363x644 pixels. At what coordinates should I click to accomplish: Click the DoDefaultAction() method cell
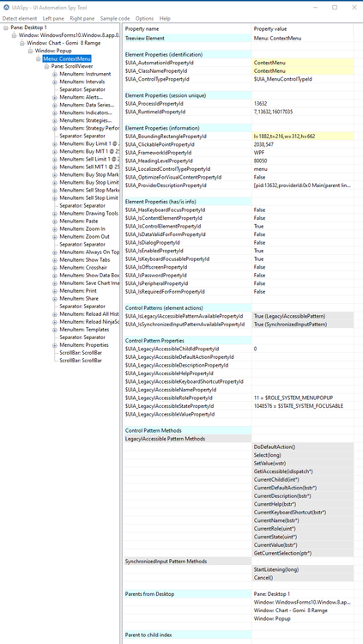pyautogui.click(x=302, y=447)
